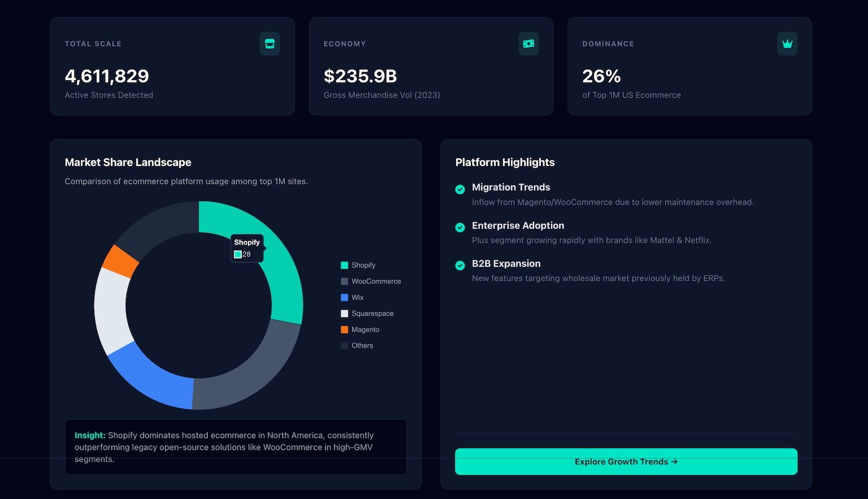This screenshot has width=868, height=499.
Task: Click the checkmark icon next to Enterprise Adoption
Action: [x=460, y=227]
